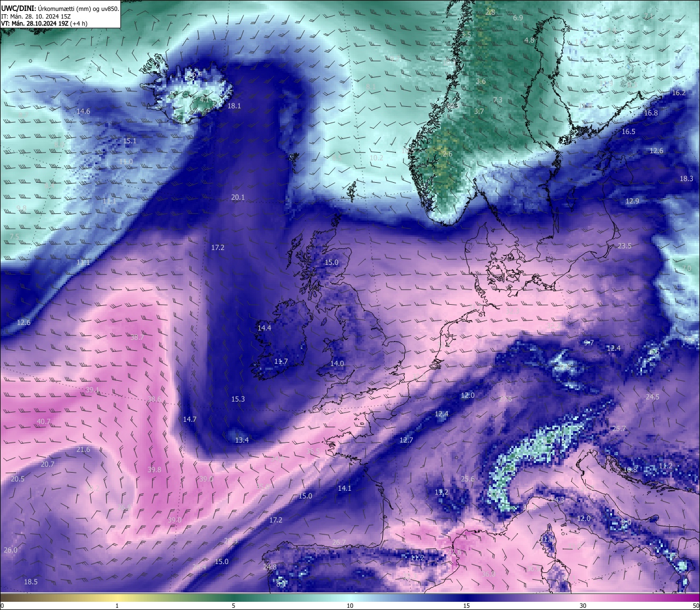The image size is (700, 610).
Task: Click the 16.2 value label
Action: tap(679, 92)
